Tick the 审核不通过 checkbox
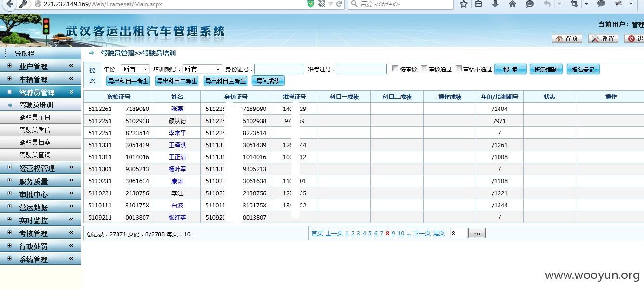Image resolution: width=644 pixels, height=289 pixels. [x=459, y=69]
